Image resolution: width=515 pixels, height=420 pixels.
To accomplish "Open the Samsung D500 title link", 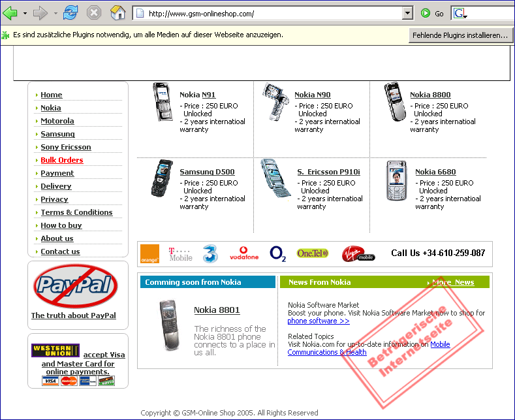I will coord(207,172).
